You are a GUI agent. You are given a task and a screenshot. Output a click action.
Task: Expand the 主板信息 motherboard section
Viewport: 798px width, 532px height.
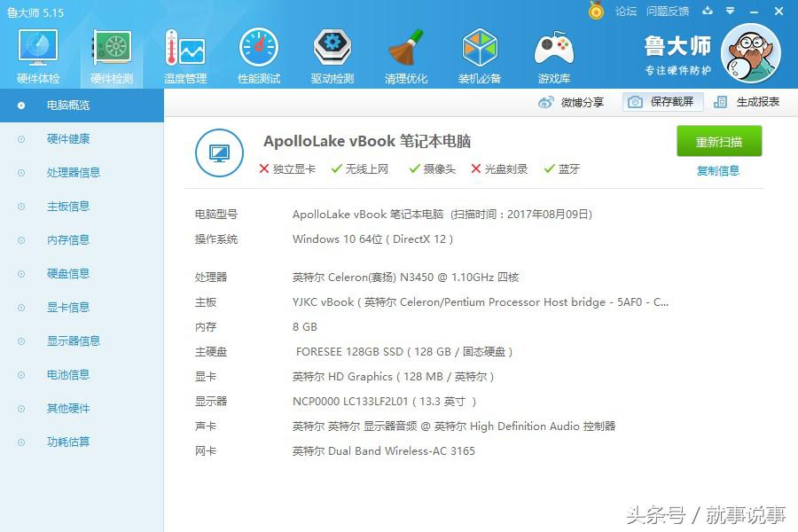pyautogui.click(x=71, y=206)
